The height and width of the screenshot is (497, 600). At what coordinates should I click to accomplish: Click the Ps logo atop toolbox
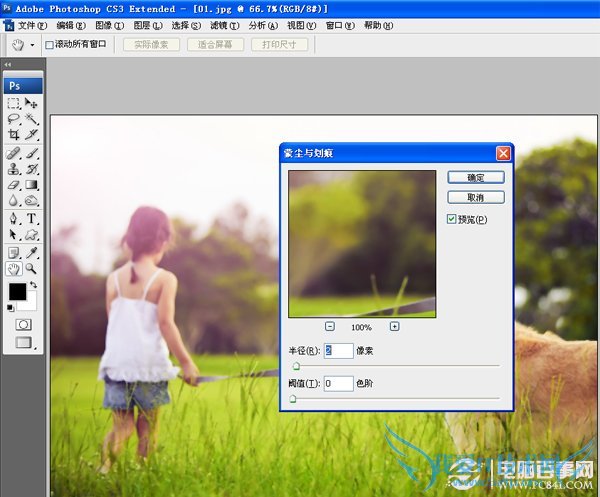pos(23,86)
